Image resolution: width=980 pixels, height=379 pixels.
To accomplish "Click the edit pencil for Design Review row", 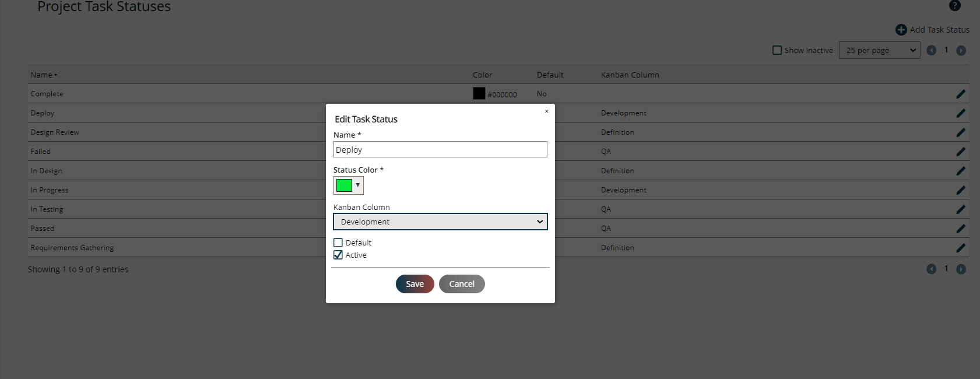I will (x=961, y=132).
